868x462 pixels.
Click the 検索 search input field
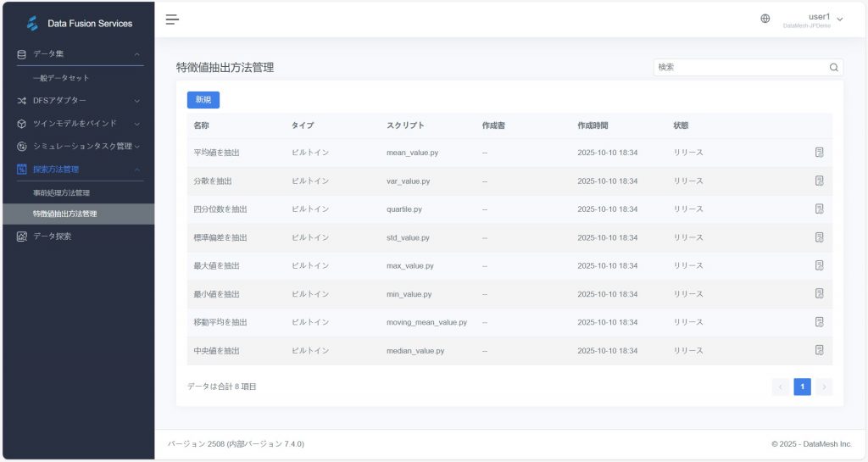[x=737, y=67]
